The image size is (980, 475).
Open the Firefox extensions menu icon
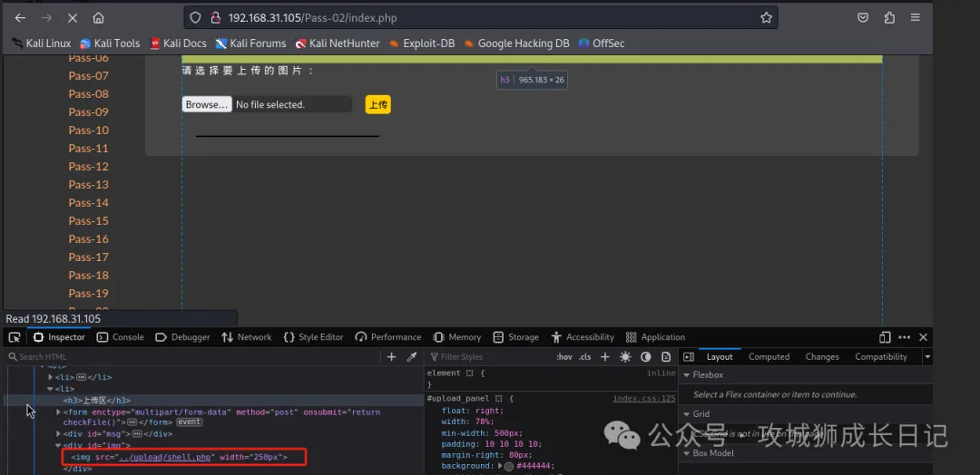click(x=889, y=17)
